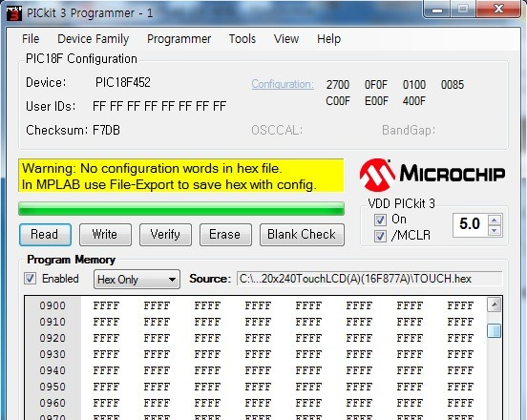Image resolution: width=527 pixels, height=420 pixels.
Task: Click configuration word 0085
Action: [453, 85]
